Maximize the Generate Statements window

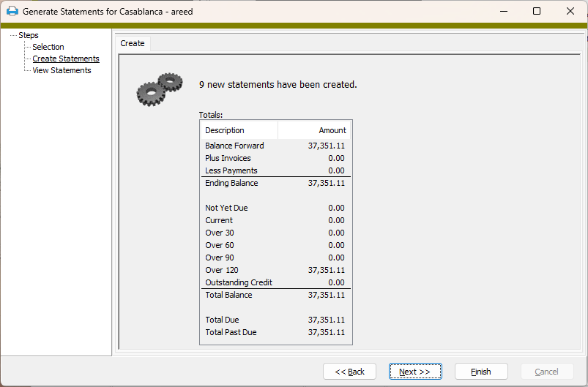537,12
